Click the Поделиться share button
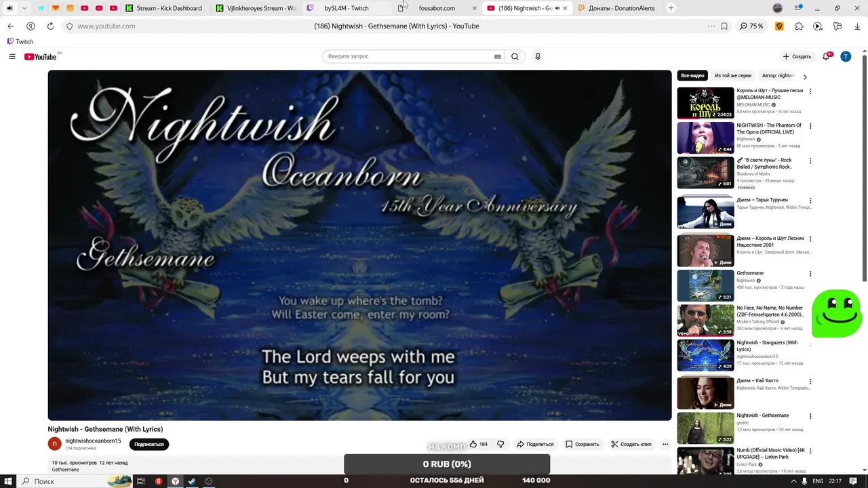Image resolution: width=868 pixels, height=488 pixels. (535, 444)
